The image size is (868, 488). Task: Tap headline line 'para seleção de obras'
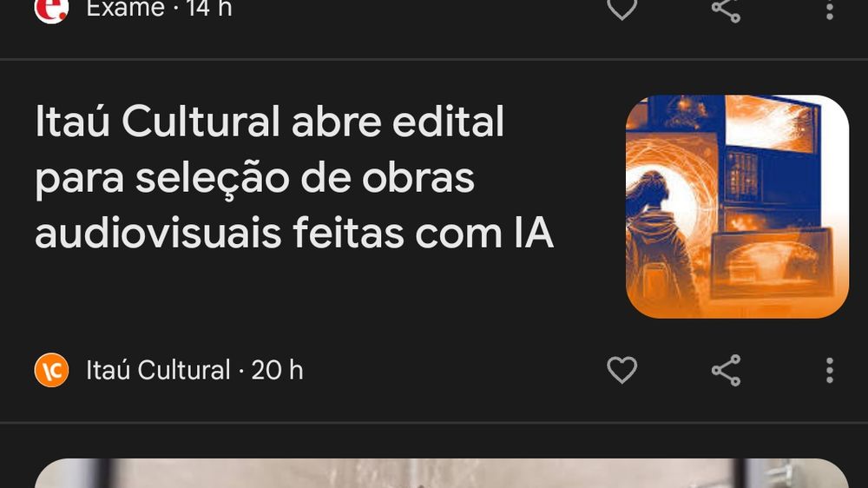coord(254,178)
